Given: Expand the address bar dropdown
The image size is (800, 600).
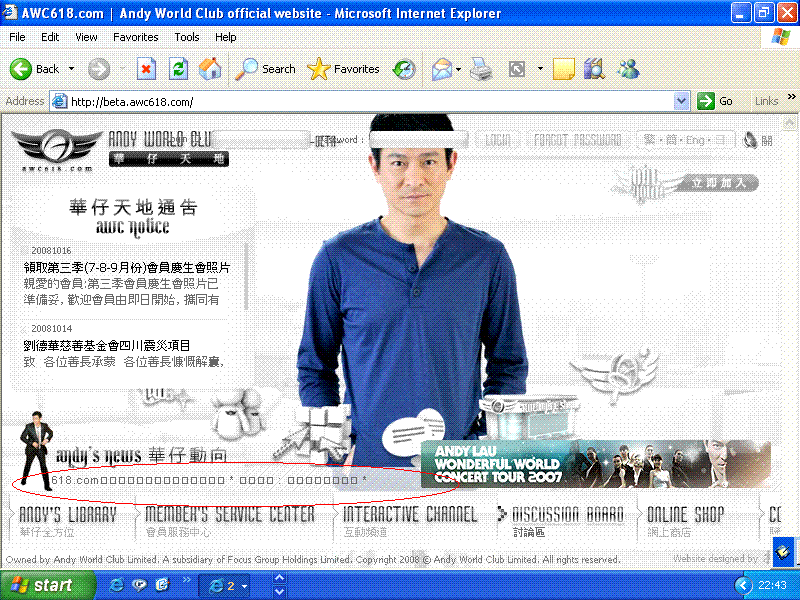Looking at the screenshot, I should point(682,101).
